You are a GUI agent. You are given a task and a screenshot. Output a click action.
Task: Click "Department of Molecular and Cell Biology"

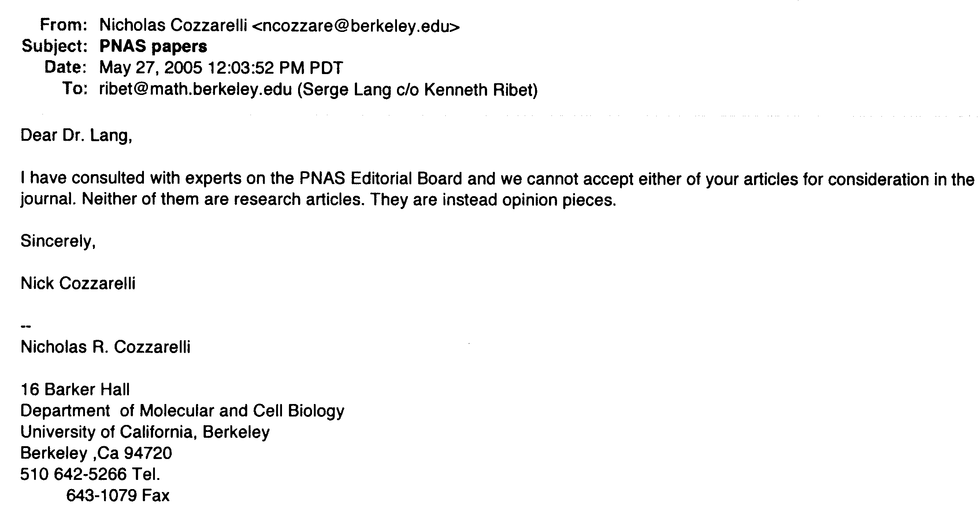click(x=182, y=411)
